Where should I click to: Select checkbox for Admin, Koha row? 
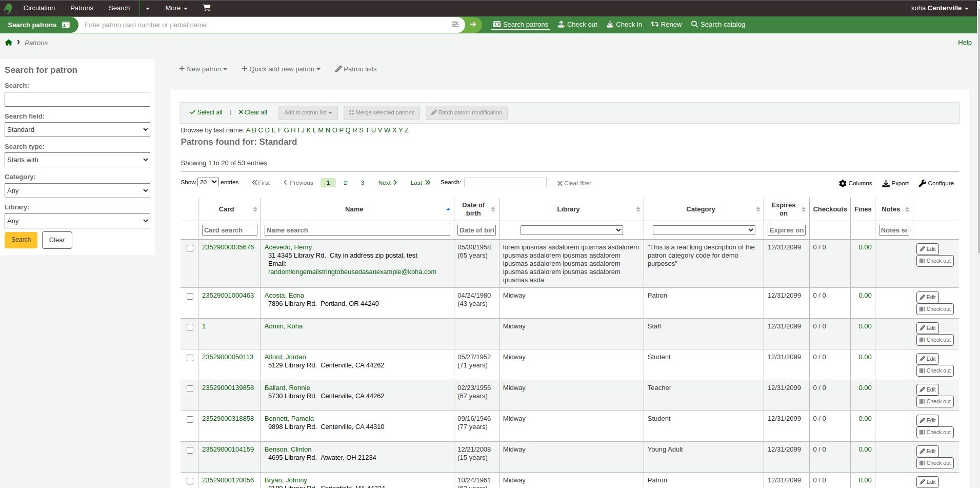190,327
